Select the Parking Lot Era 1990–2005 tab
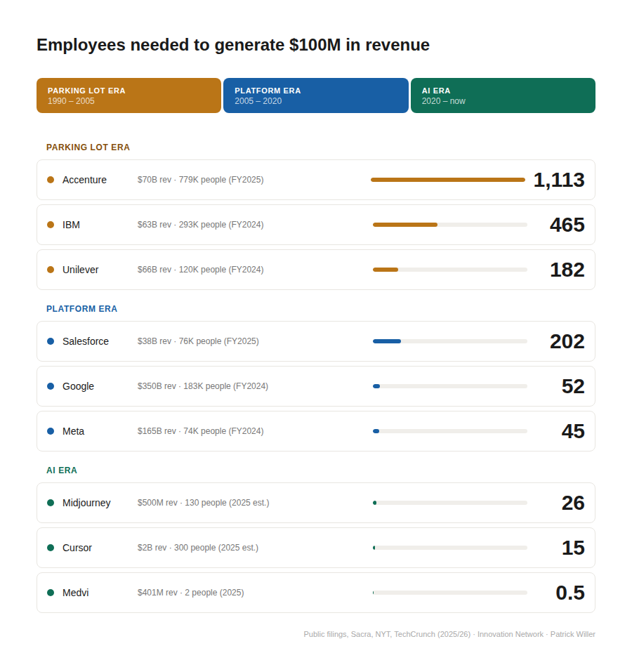Screen dimensions: 632x672 click(129, 95)
